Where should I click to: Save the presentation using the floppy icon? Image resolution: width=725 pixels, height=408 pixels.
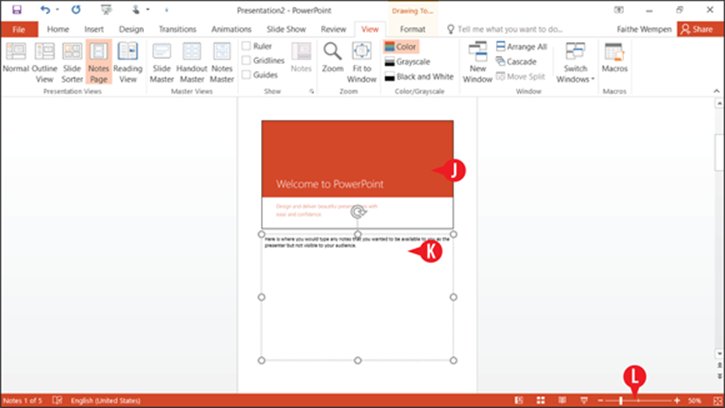pyautogui.click(x=17, y=10)
